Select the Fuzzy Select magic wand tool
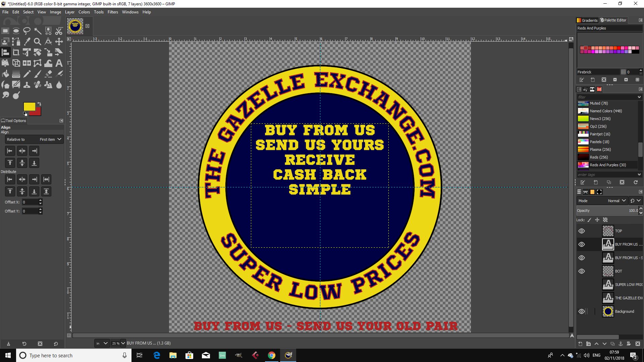 pos(38,31)
